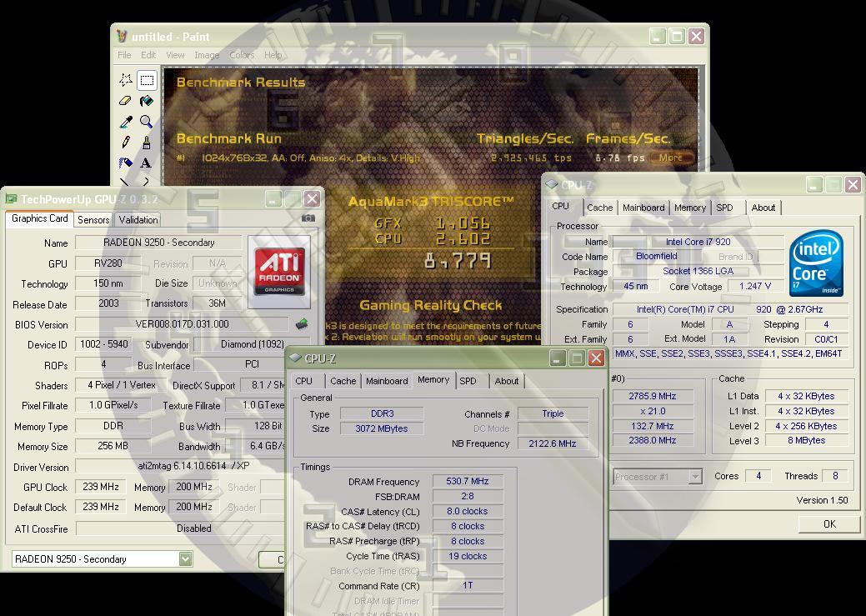This screenshot has height=616, width=866.
Task: Click the Intel Core i7 logo in CPU-Z
Action: click(x=816, y=263)
